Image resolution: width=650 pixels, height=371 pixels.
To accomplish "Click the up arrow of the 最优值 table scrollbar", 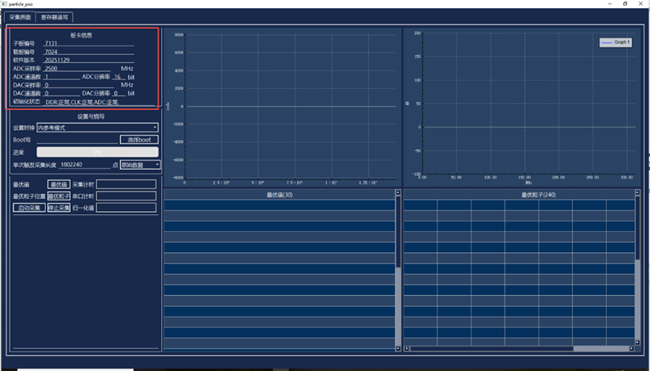I will [x=398, y=193].
